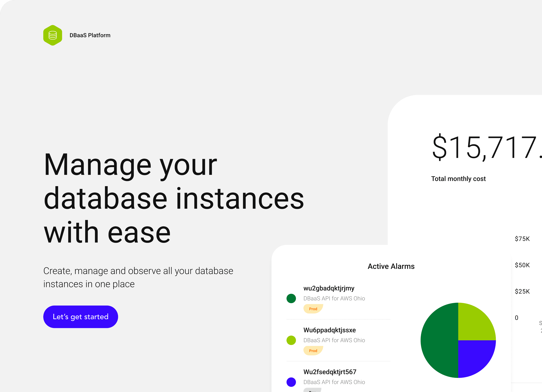Click the blue status dot for Wu2fsedqktjrt567
Image resolution: width=542 pixels, height=392 pixels.
(291, 382)
